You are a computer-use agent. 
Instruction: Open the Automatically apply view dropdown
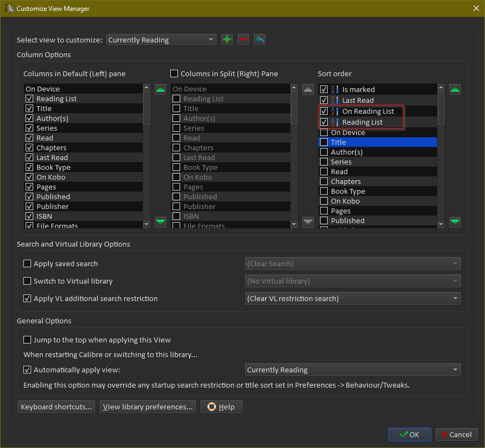click(353, 370)
